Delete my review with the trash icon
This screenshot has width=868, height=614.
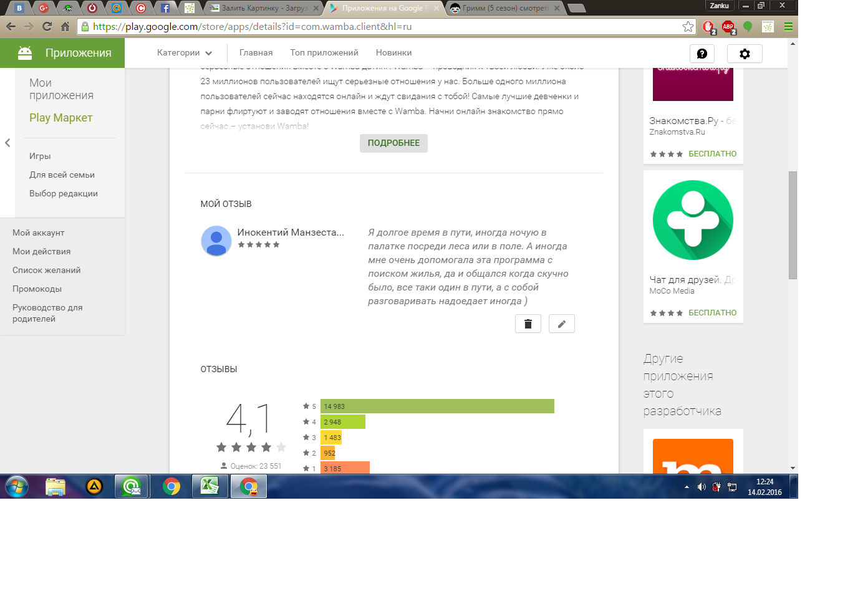tap(528, 324)
